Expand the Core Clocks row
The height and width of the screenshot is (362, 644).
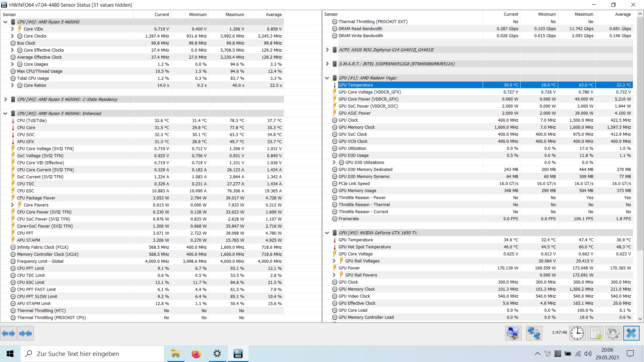tap(12, 36)
